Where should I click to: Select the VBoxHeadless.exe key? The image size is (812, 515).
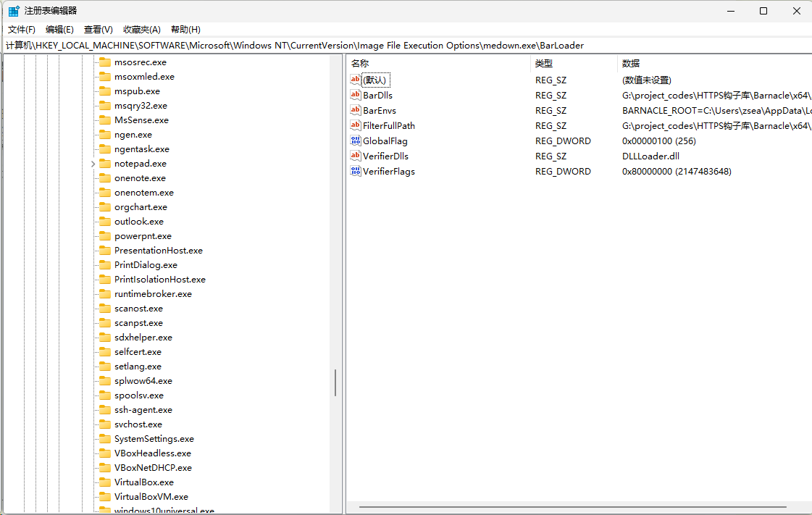(152, 453)
